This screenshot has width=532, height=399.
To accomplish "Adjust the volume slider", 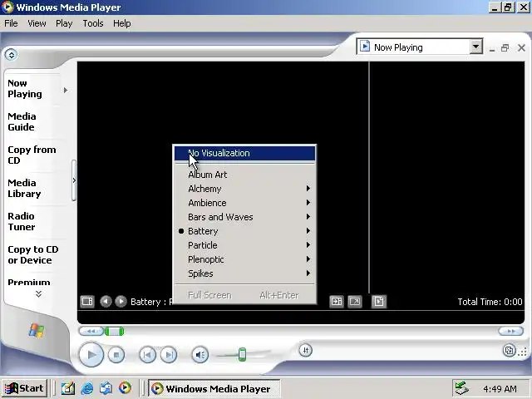I will [242, 355].
